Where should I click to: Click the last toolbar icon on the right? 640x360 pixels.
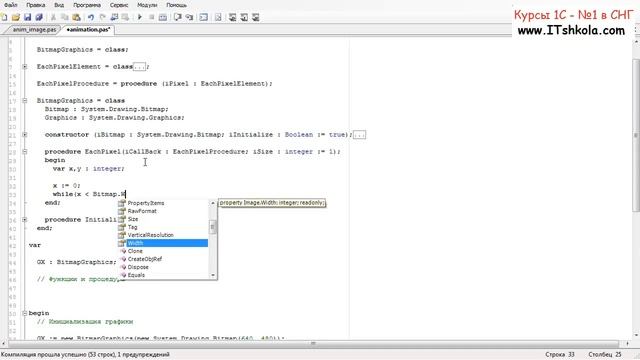(x=256, y=17)
